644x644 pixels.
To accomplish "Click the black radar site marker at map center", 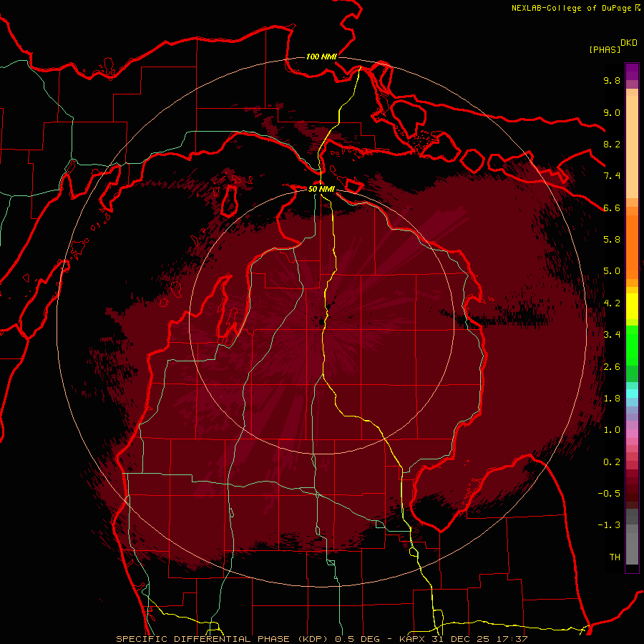I will [x=321, y=321].
